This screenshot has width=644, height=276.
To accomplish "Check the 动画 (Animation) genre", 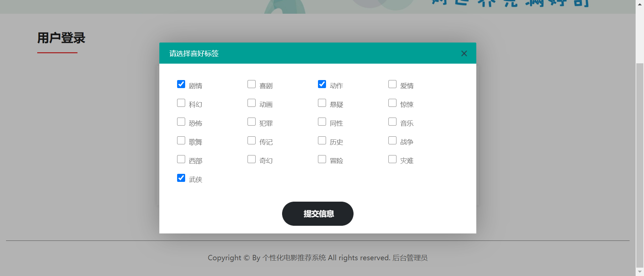I will [x=252, y=103].
